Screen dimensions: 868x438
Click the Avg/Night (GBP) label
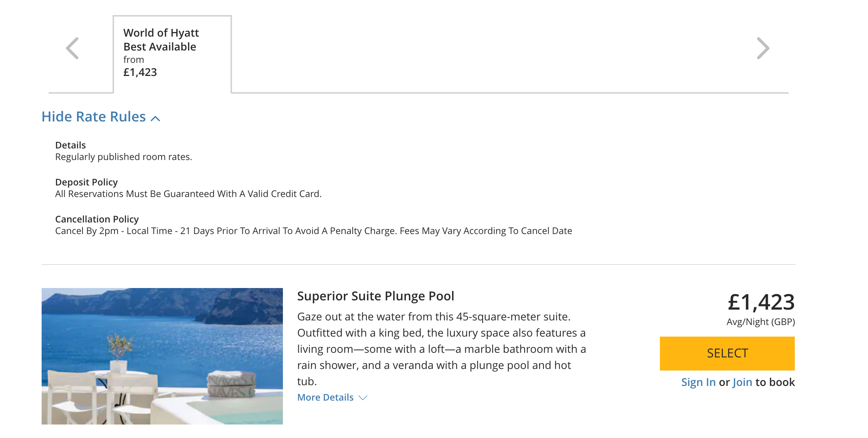tap(761, 322)
